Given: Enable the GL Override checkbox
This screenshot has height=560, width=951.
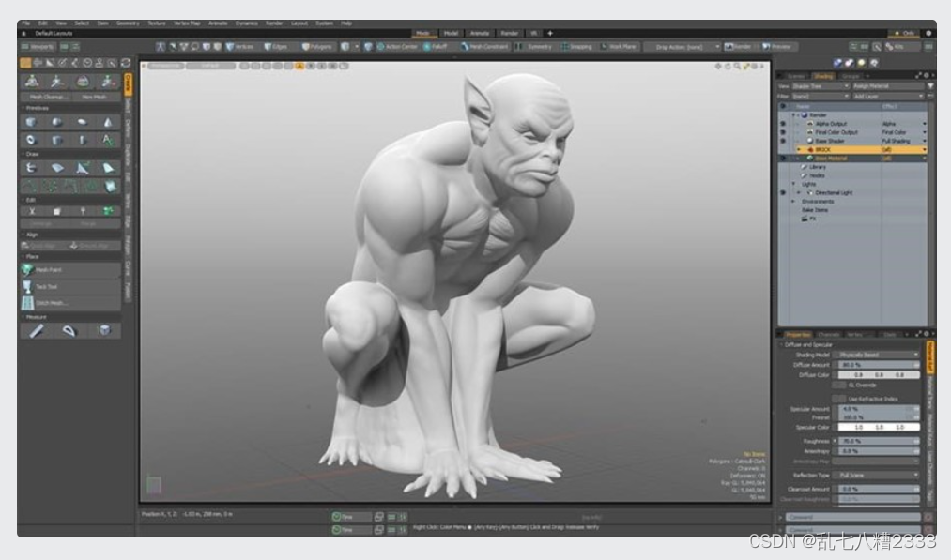Looking at the screenshot, I should [x=838, y=385].
